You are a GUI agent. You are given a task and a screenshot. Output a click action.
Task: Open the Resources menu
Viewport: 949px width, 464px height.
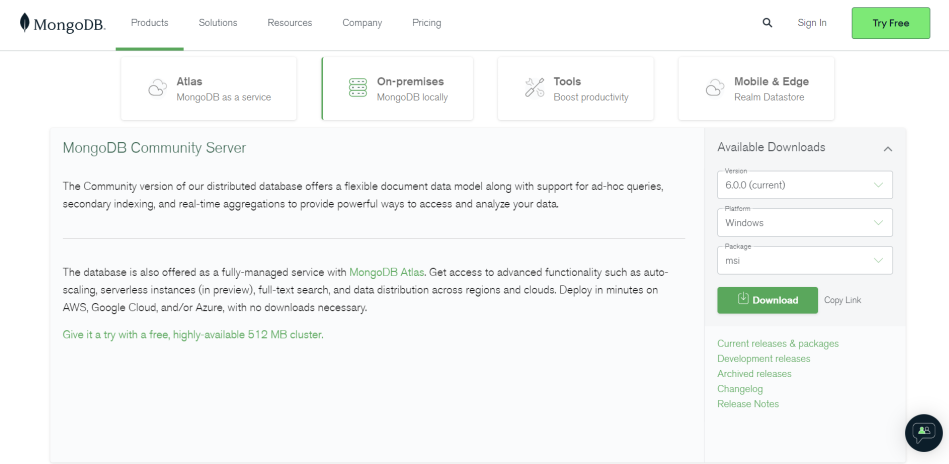pyautogui.click(x=290, y=23)
